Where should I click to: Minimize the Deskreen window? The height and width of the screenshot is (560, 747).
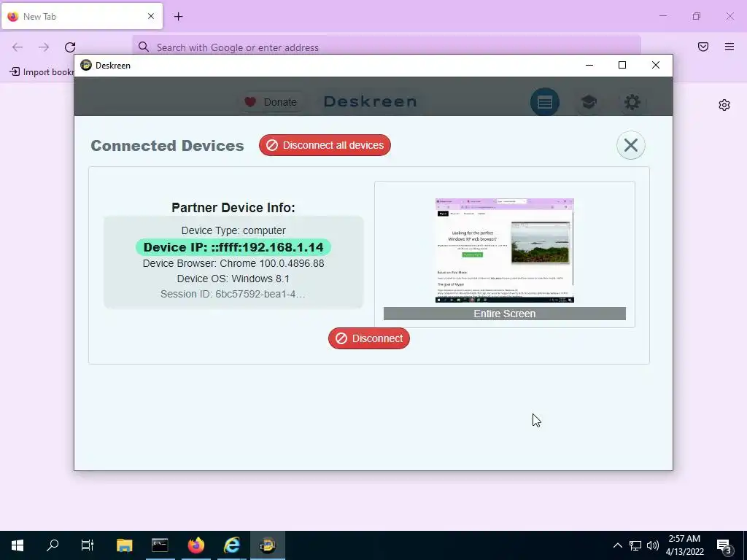[x=589, y=65]
